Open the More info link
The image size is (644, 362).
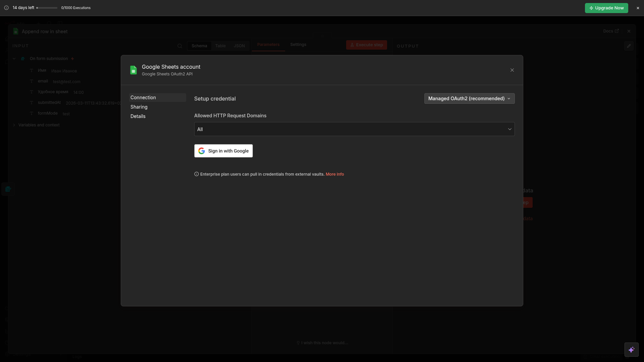coord(334,174)
